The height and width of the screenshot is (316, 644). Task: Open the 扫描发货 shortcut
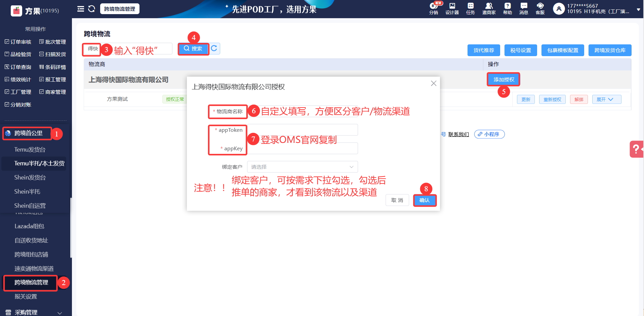coord(53,54)
